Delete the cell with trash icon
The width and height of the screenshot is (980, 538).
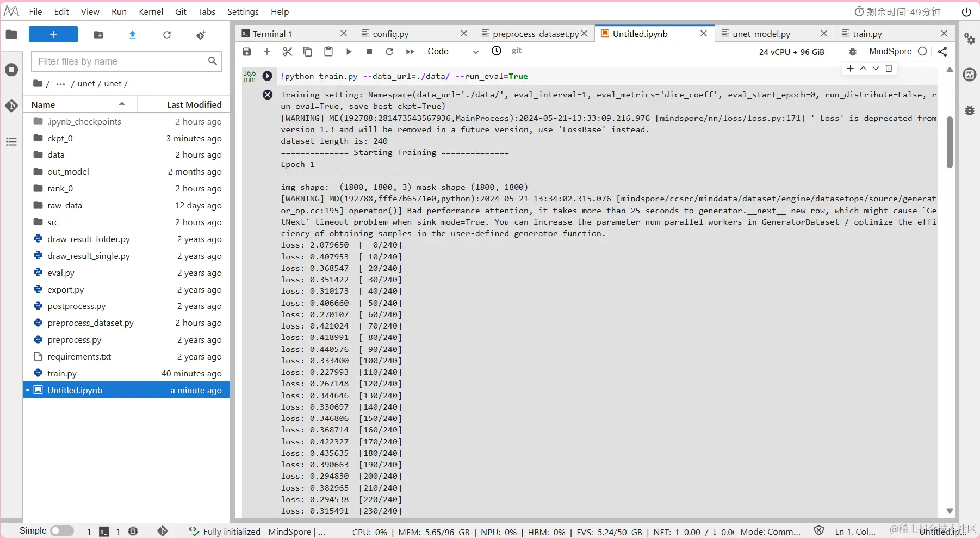click(889, 69)
